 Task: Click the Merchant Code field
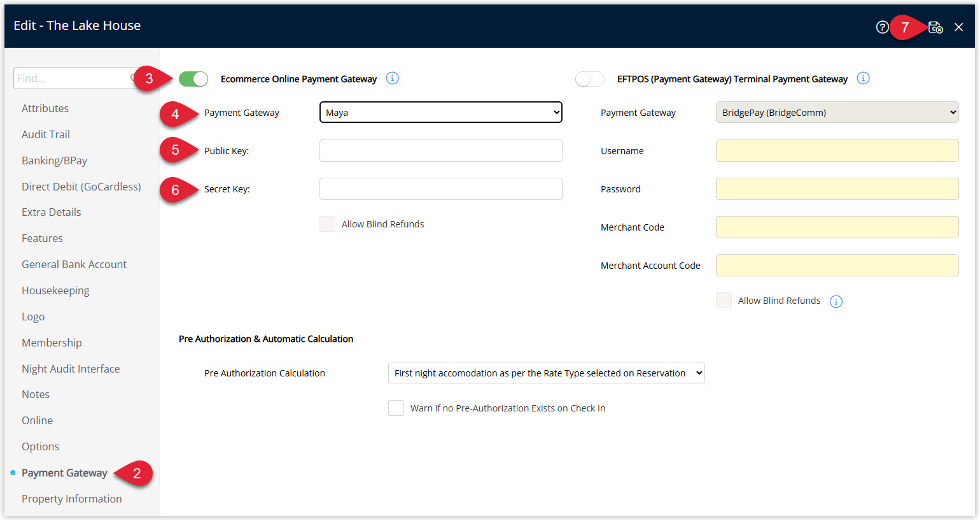click(x=837, y=227)
